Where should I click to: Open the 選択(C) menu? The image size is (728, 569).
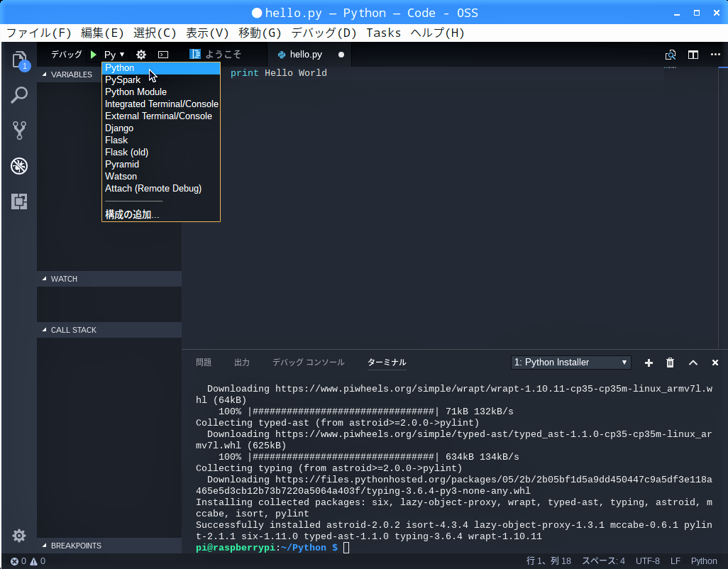[x=155, y=33]
